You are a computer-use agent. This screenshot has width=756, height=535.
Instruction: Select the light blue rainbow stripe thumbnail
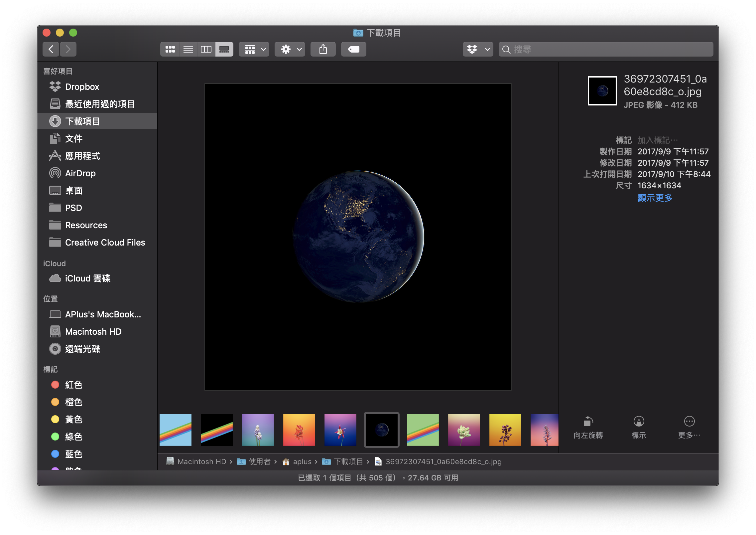[176, 430]
